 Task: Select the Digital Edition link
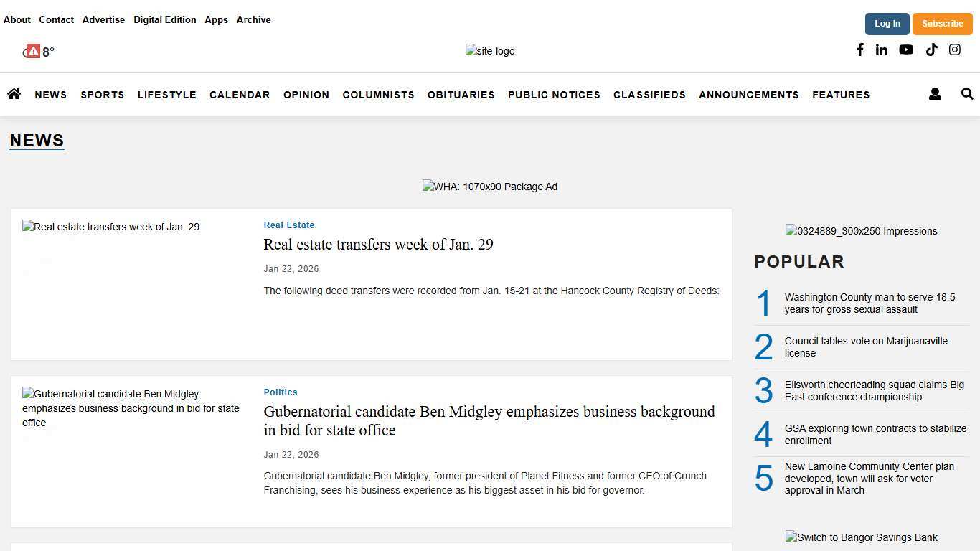point(164,19)
